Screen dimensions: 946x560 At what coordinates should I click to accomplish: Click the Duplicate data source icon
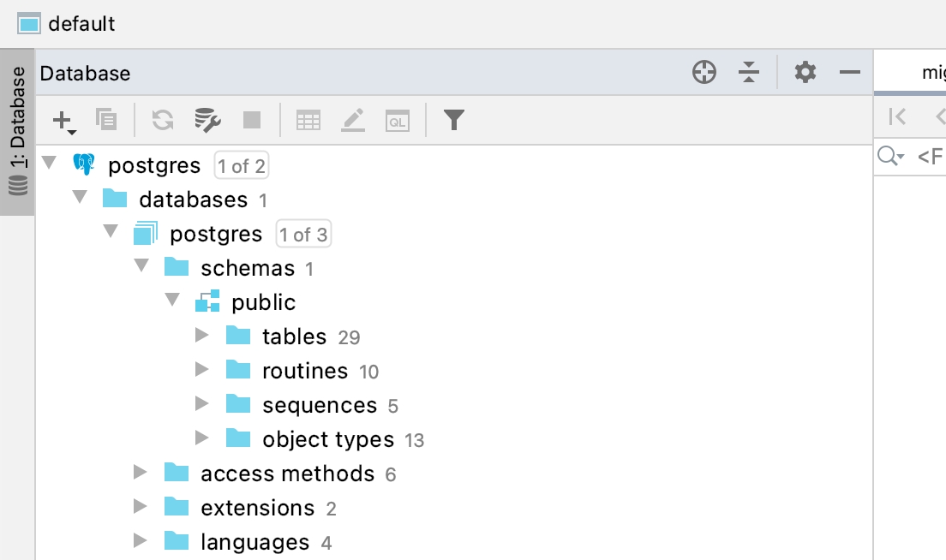[106, 120]
